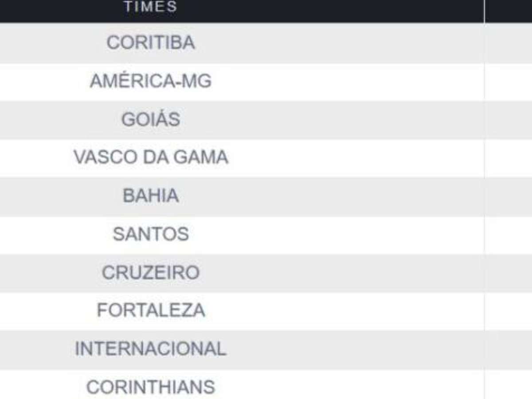
Task: Select right-column cell next to Vasco da Gama
Action: pos(508,158)
